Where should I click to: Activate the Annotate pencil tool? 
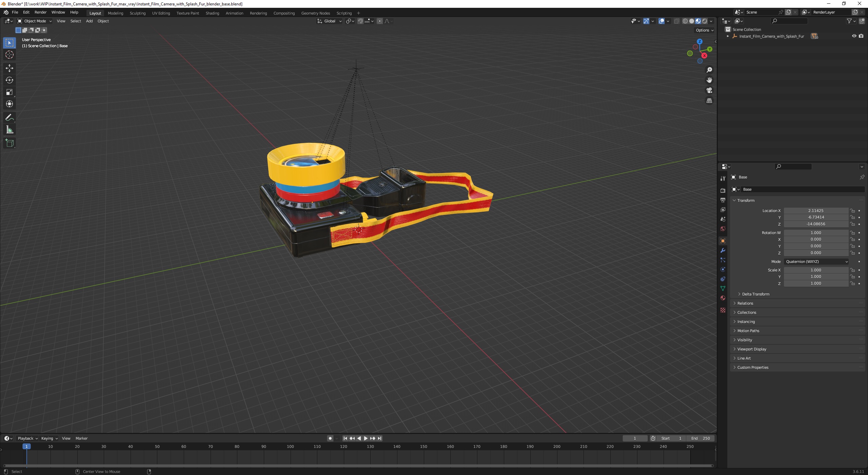tap(9, 118)
